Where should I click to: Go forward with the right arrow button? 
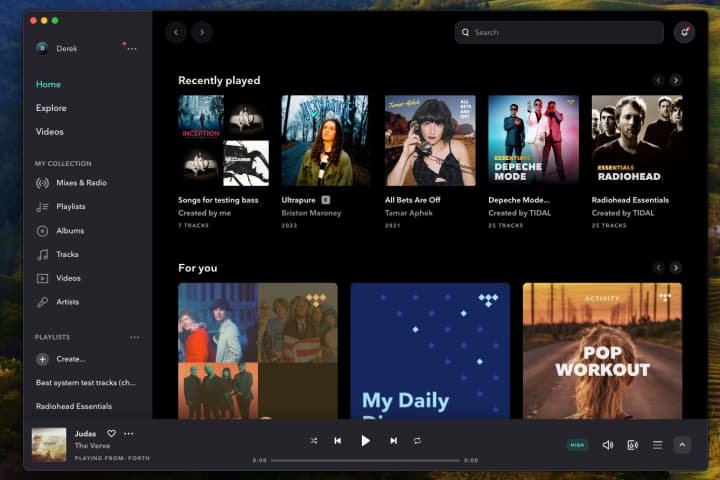click(202, 32)
